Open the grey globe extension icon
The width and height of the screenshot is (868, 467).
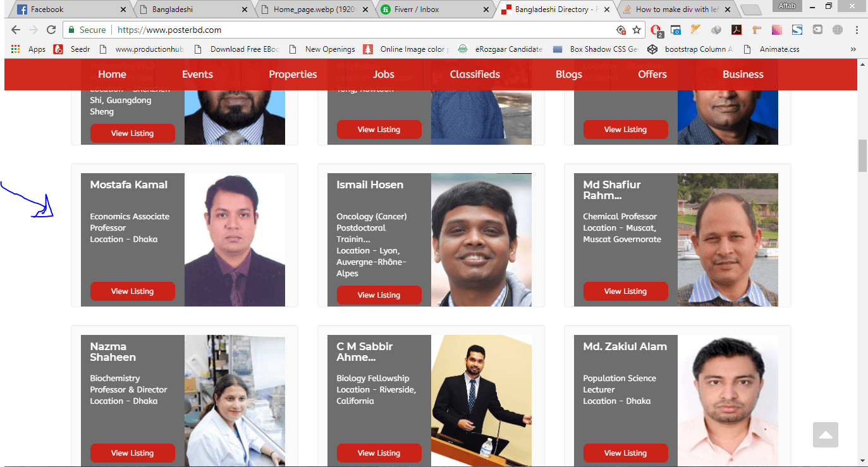[x=838, y=30]
